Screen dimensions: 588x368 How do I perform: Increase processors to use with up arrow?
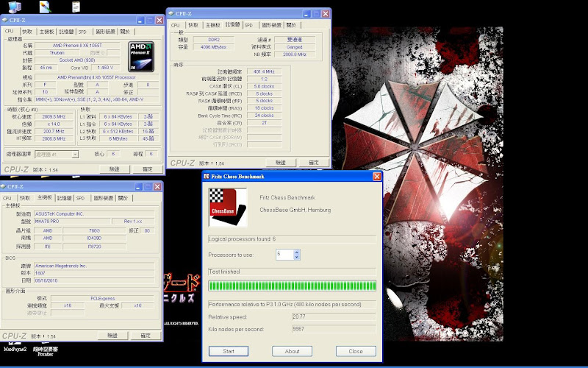coord(297,252)
